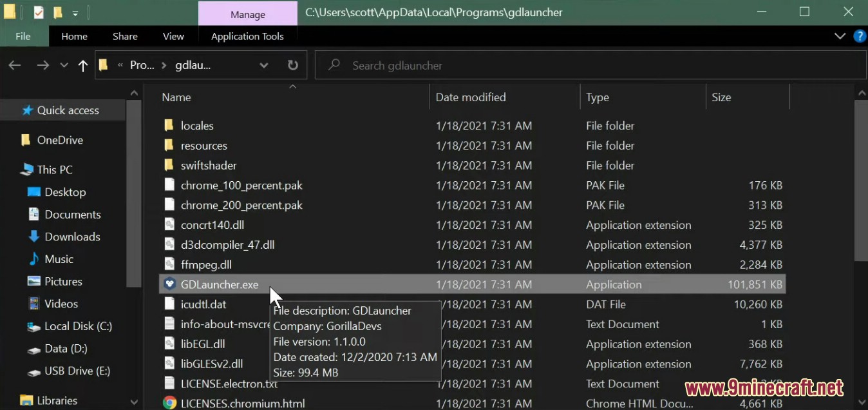This screenshot has height=410, width=868.
Task: Open the File menu
Action: (23, 36)
